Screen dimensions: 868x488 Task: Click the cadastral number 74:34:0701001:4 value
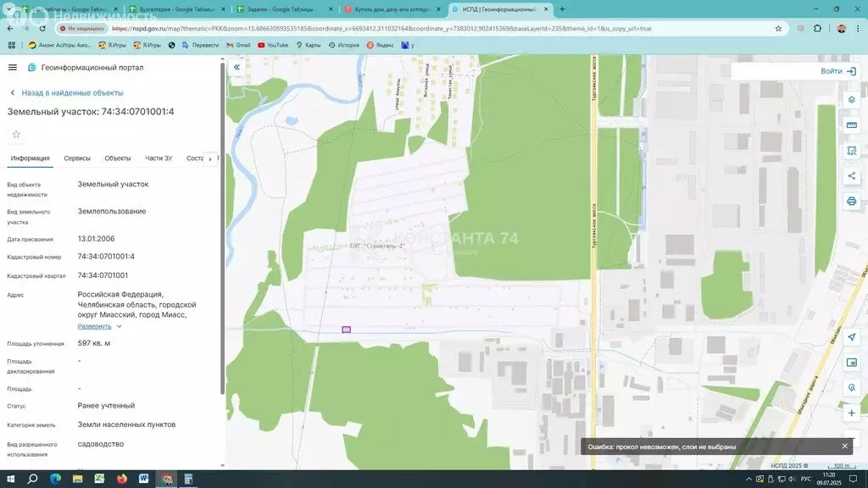106,257
